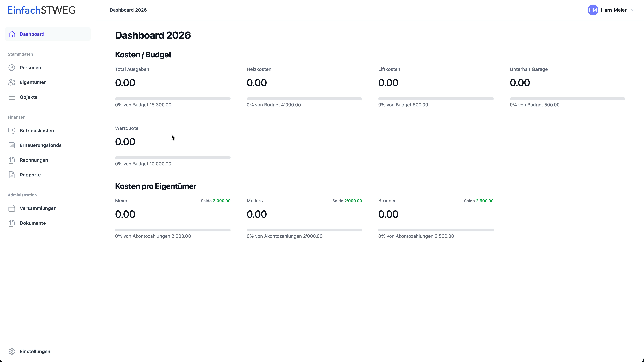Image resolution: width=644 pixels, height=362 pixels.
Task: Click the Objekte list icon
Action: click(x=12, y=97)
